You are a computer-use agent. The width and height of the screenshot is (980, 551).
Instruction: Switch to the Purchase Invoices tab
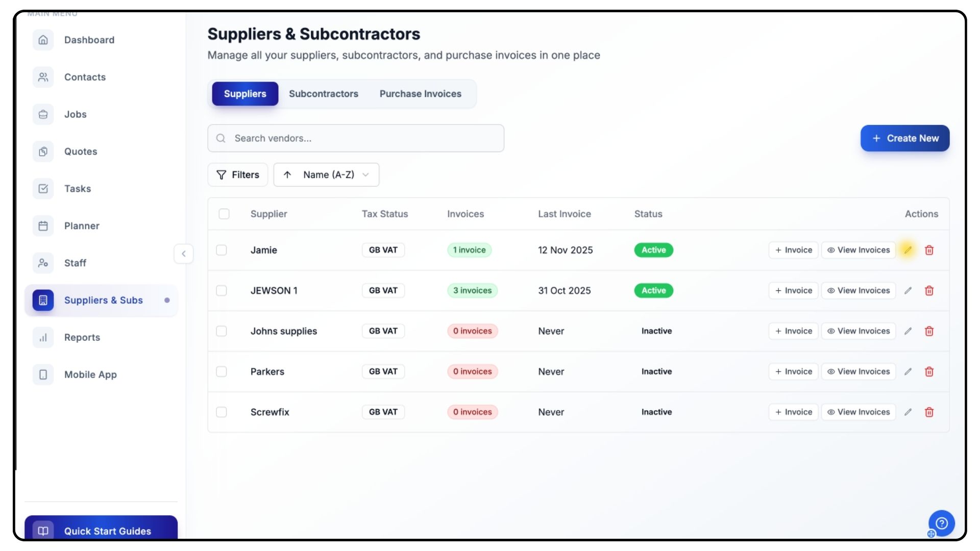point(420,94)
